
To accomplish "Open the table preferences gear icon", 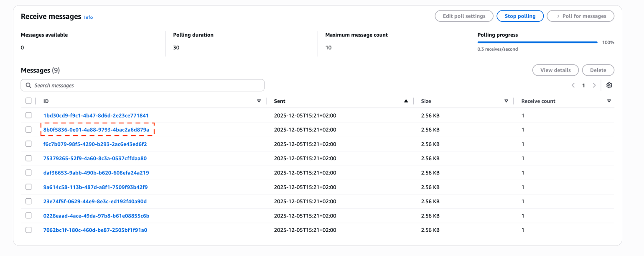I will tap(609, 85).
